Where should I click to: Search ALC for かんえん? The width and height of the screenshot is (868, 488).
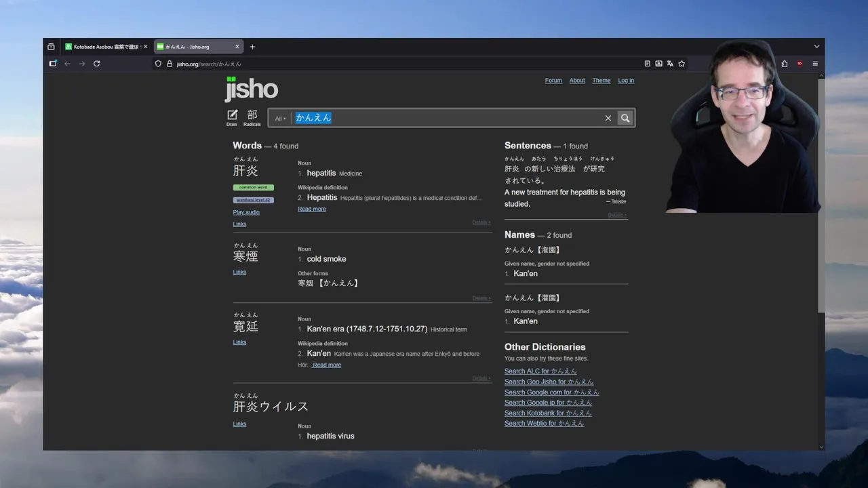pyautogui.click(x=540, y=371)
